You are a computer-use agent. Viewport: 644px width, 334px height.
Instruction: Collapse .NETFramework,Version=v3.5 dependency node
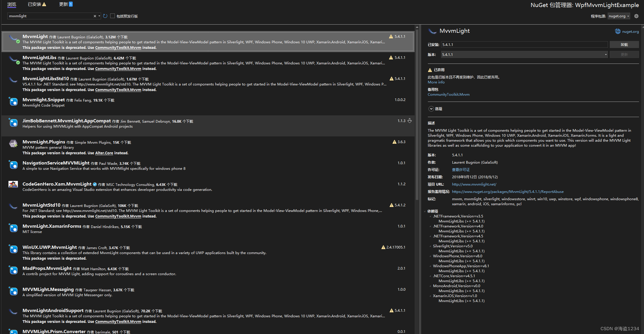point(430,216)
